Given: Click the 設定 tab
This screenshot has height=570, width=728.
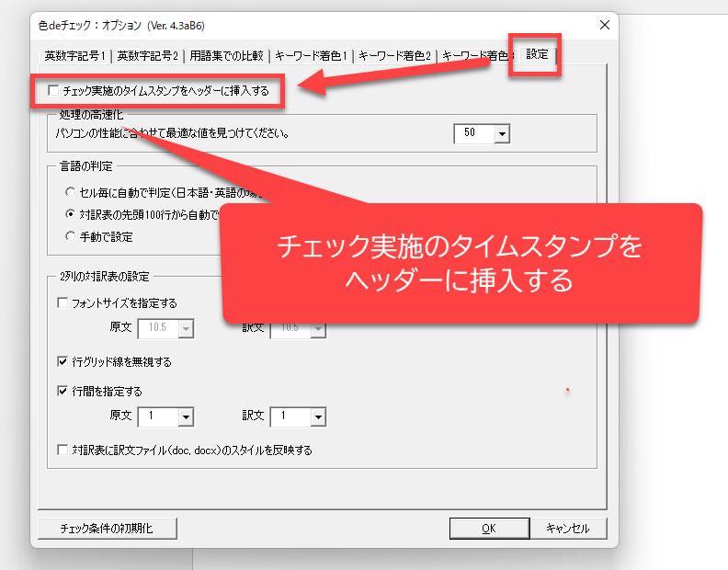Looking at the screenshot, I should tap(537, 55).
